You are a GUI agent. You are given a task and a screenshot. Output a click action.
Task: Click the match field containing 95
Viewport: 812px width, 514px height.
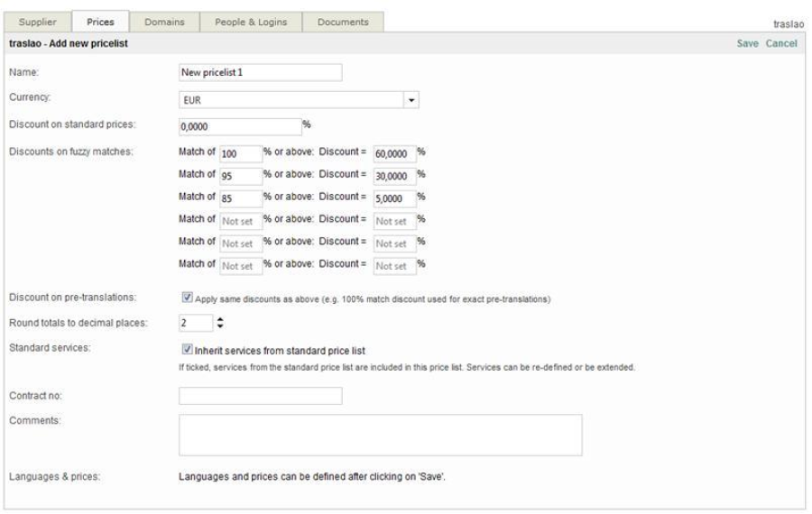pos(238,177)
